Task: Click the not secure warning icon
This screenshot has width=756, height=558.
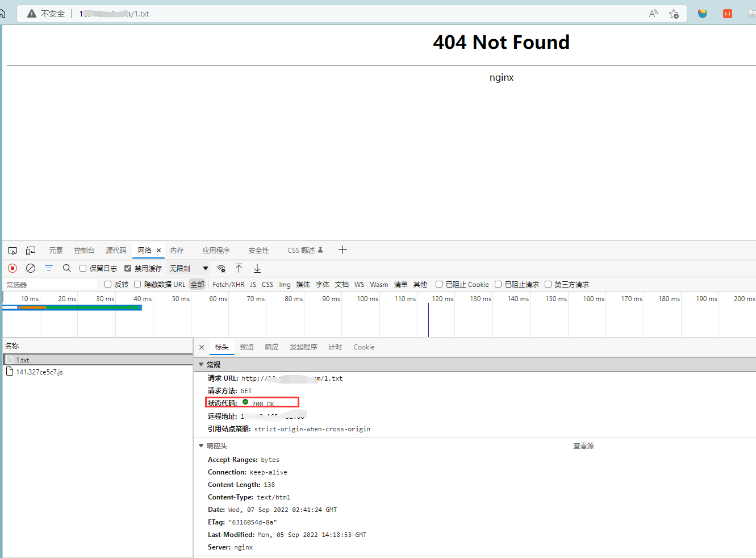Action: coord(32,14)
